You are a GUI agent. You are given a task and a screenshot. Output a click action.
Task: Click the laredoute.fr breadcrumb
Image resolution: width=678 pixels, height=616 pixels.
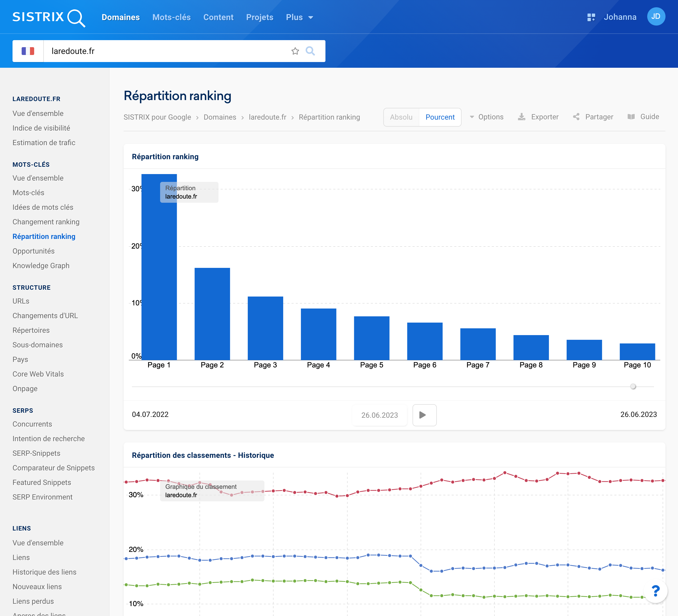coord(267,117)
